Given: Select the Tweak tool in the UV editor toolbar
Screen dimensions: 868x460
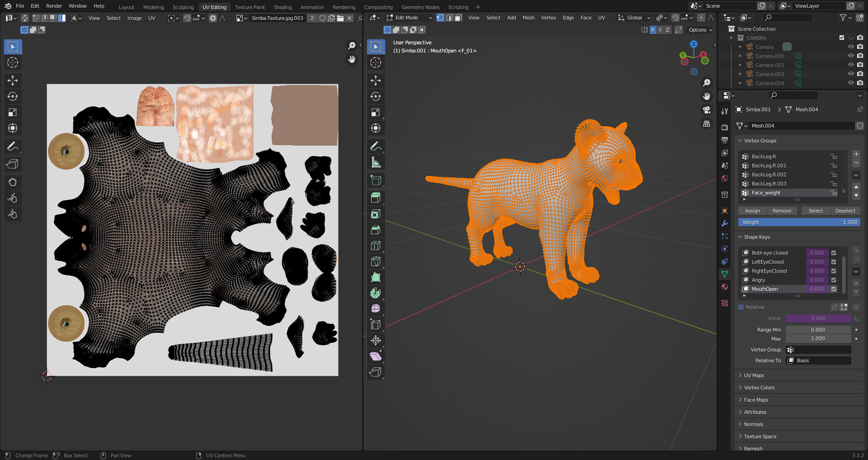Looking at the screenshot, I should [13, 46].
